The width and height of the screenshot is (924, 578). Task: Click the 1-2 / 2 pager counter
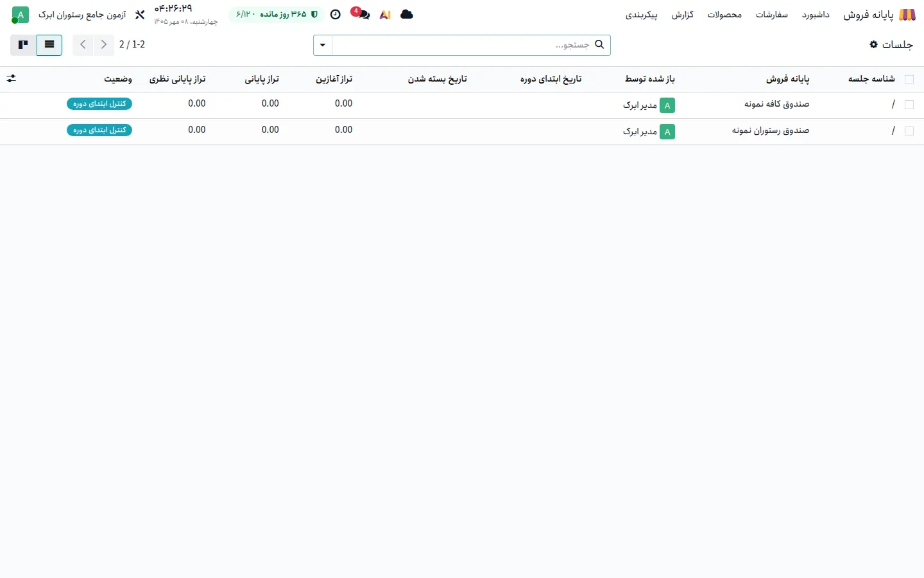point(132,44)
